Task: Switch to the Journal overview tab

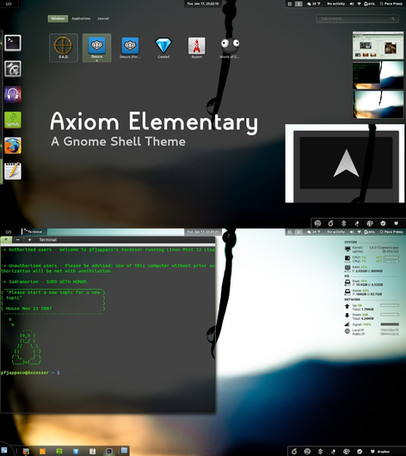Action: click(103, 19)
